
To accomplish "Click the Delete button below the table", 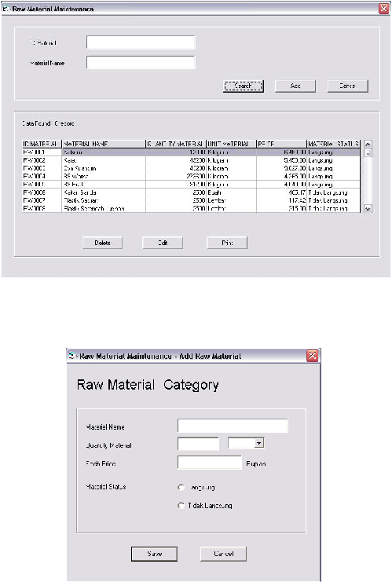I will tap(102, 243).
